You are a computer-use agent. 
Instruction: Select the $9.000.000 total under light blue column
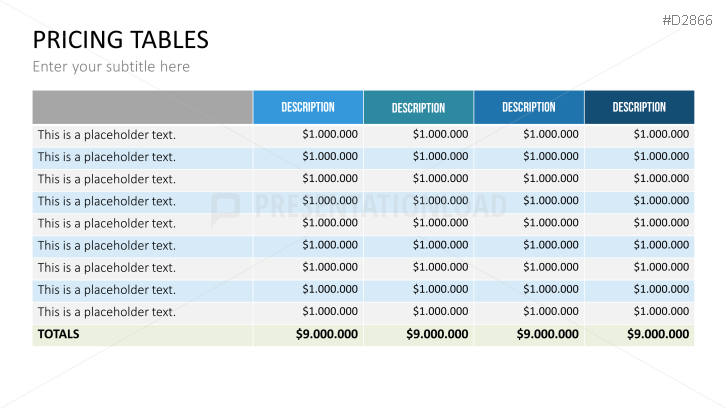pyautogui.click(x=327, y=334)
